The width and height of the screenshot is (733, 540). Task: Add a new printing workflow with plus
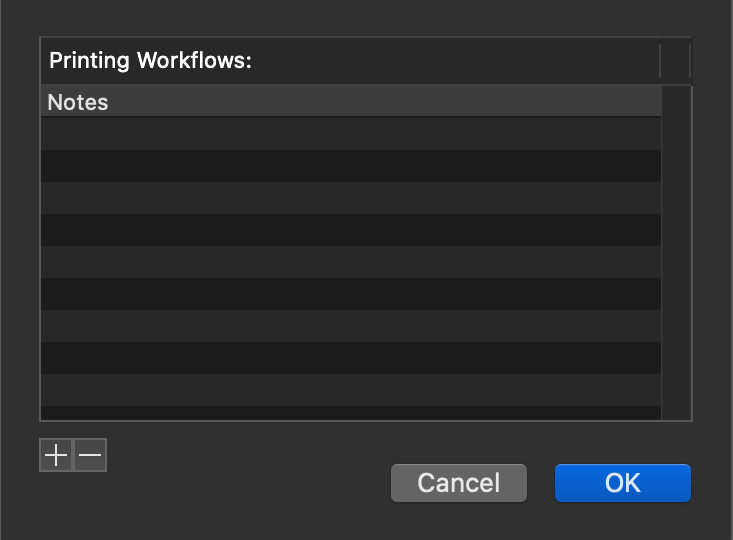pos(56,455)
